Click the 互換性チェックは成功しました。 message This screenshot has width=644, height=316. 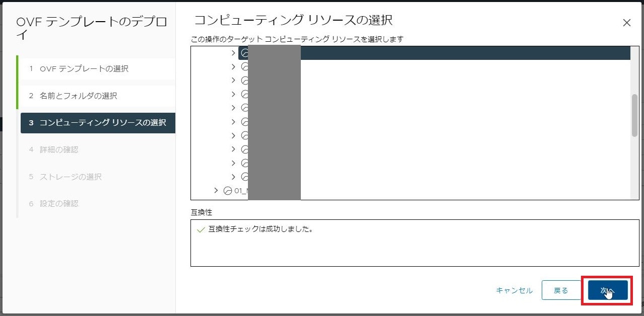[x=261, y=229]
